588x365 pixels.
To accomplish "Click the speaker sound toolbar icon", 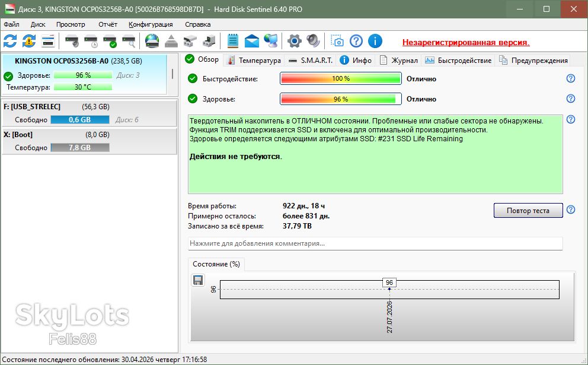I will [313, 40].
